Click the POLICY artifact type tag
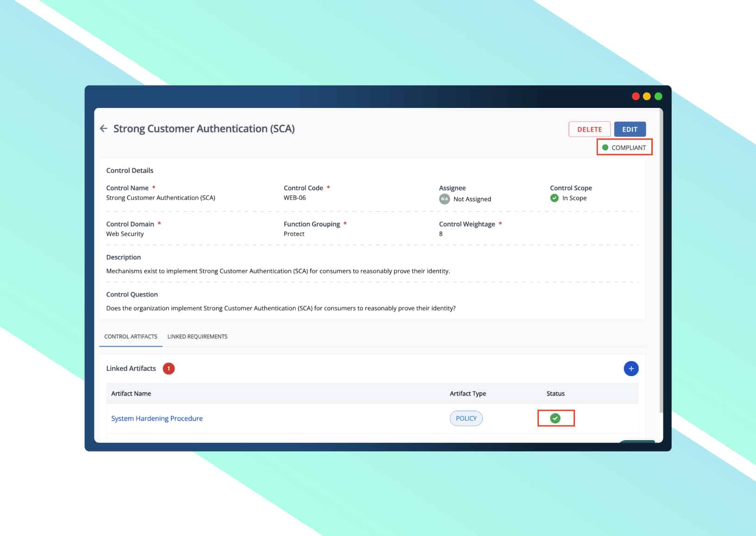Viewport: 756px width, 536px height. 466,418
